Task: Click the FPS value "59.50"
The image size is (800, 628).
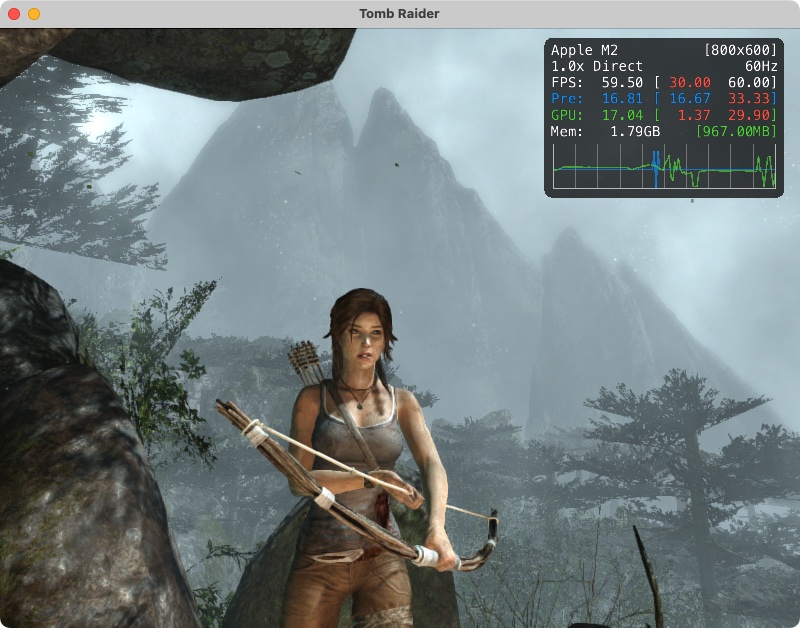Action: (622, 83)
